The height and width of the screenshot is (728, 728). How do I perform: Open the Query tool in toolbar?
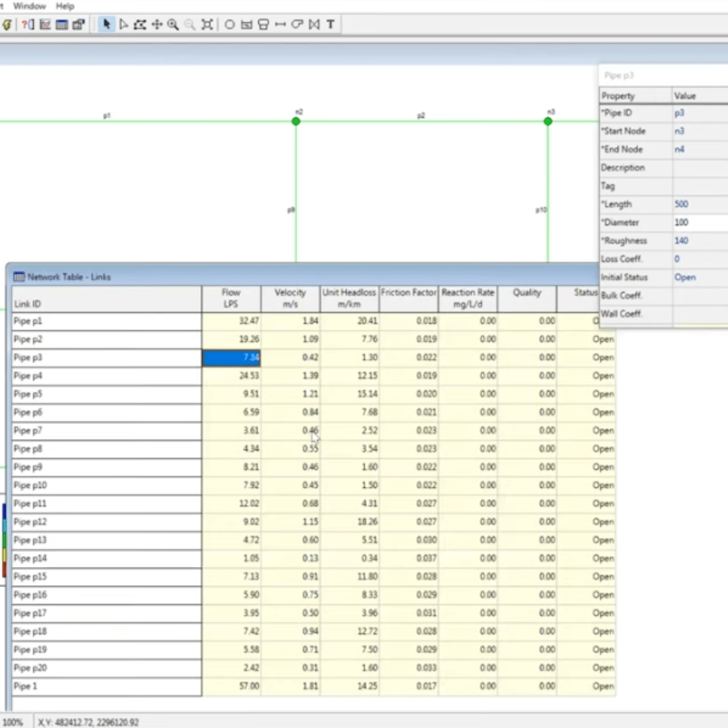pos(28,24)
